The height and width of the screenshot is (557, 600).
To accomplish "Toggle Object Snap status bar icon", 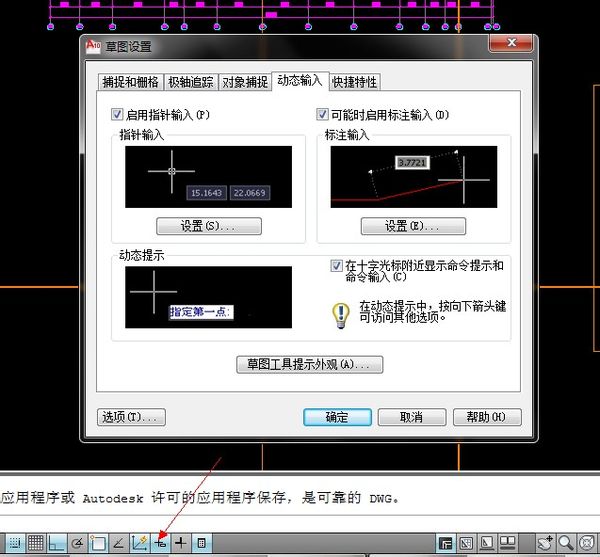I will [98, 542].
